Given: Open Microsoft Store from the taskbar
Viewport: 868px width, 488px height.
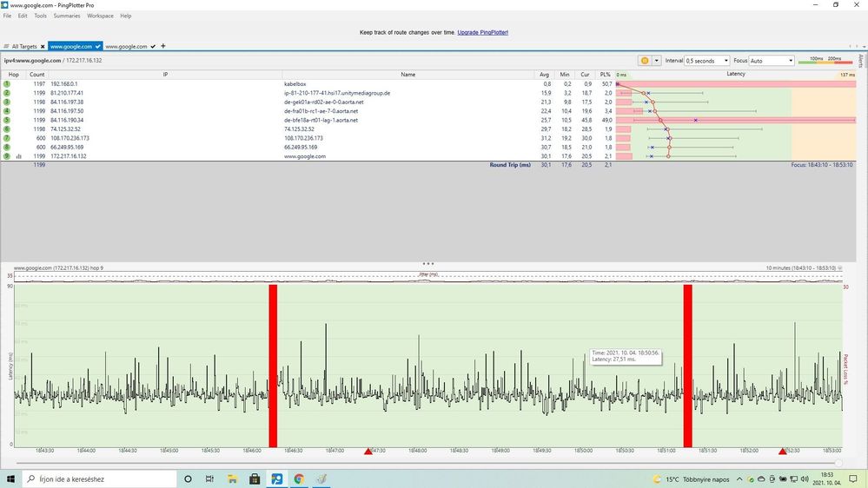Looking at the screenshot, I should pyautogui.click(x=255, y=479).
